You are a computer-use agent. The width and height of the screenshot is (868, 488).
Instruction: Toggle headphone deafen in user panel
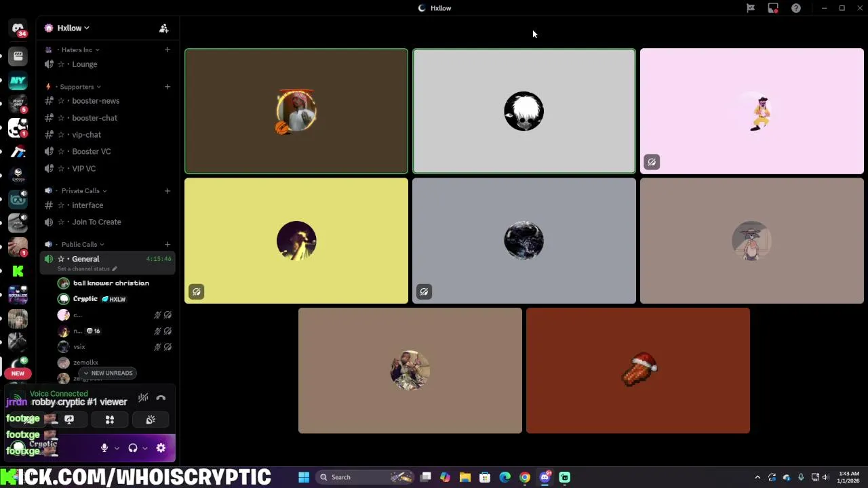(133, 448)
